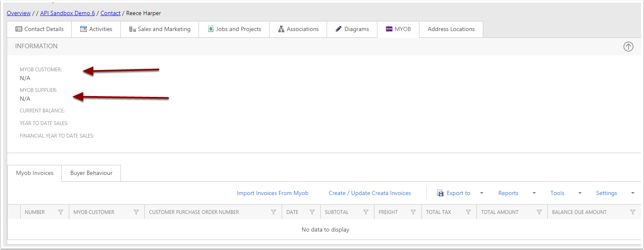The width and height of the screenshot is (644, 250).
Task: Open the Tools menu
Action: (x=558, y=193)
